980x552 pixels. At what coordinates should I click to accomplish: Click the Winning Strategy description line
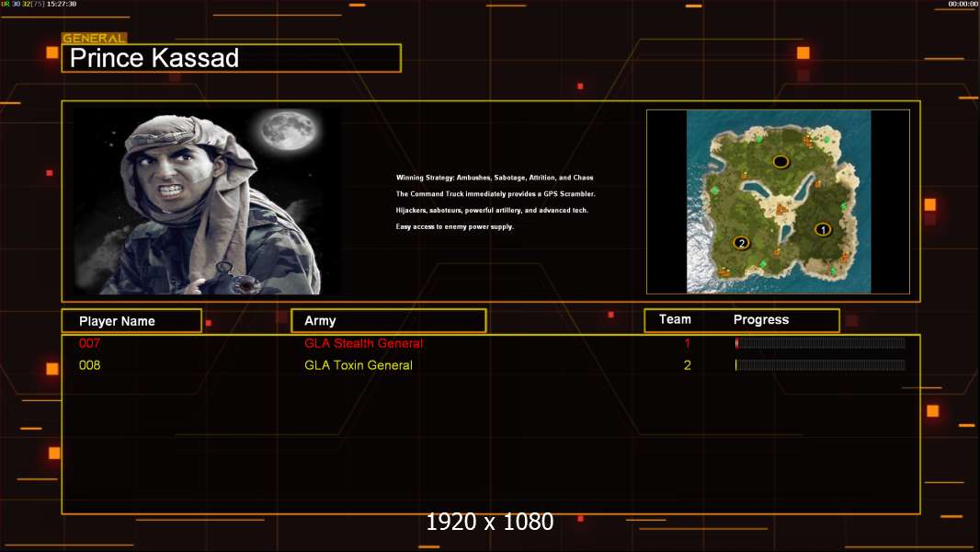point(495,178)
